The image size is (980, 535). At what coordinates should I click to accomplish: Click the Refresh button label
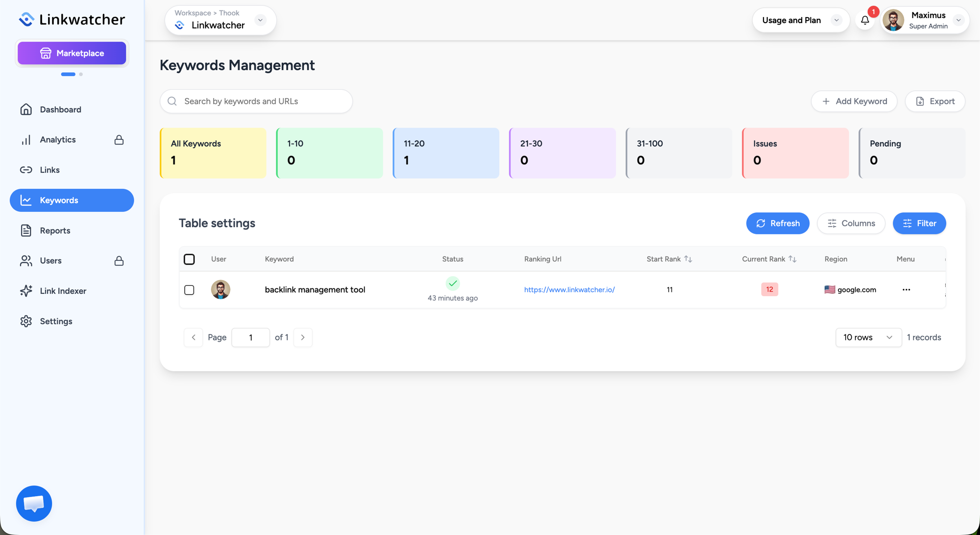(x=785, y=223)
